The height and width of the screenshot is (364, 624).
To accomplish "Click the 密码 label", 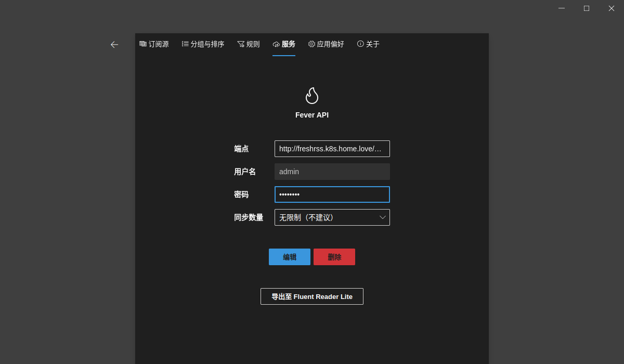I will (241, 194).
